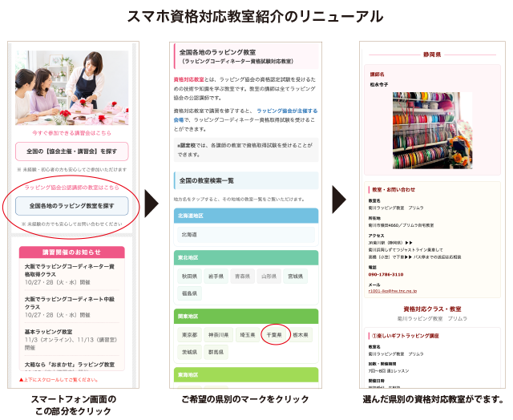Select 千葉県 prefecture button
513x420 pixels.
pos(274,335)
